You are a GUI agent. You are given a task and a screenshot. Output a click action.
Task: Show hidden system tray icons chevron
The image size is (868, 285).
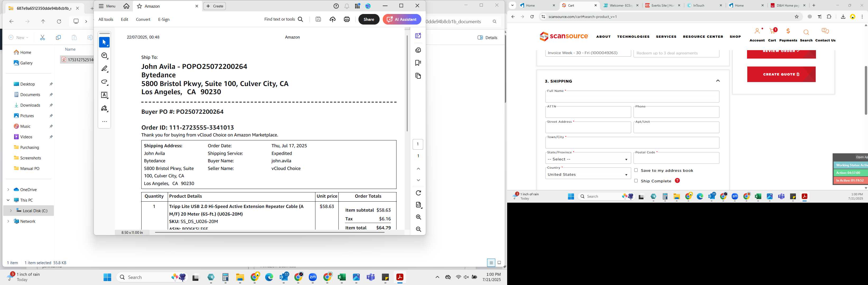click(437, 277)
